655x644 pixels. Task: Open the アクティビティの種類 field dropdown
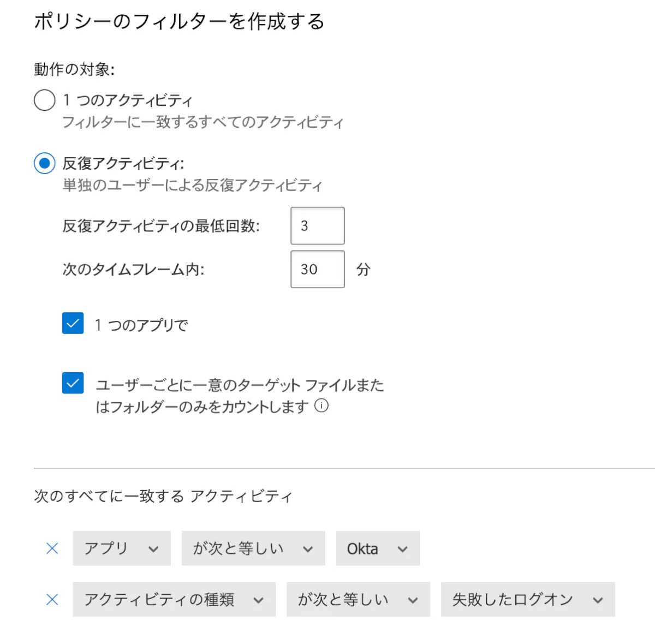point(174,600)
